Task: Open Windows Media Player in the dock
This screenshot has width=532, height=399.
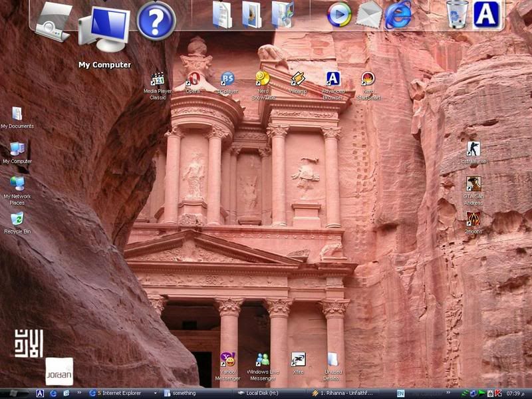Action: (339, 15)
